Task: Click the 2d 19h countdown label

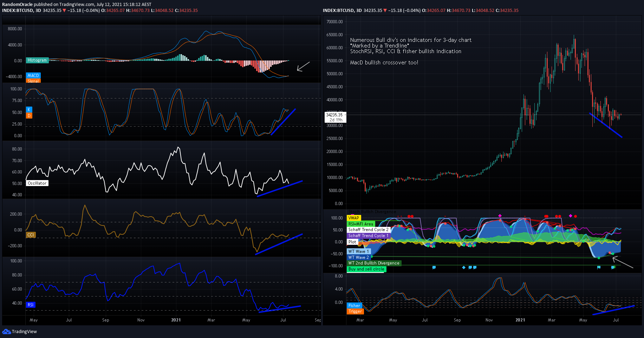Action: (336, 120)
